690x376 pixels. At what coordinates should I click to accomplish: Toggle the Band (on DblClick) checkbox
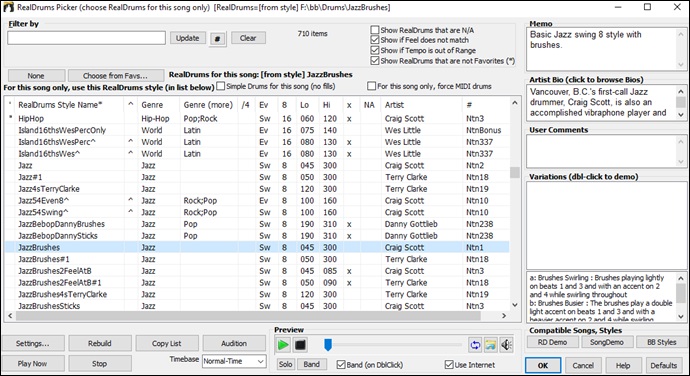tap(341, 365)
